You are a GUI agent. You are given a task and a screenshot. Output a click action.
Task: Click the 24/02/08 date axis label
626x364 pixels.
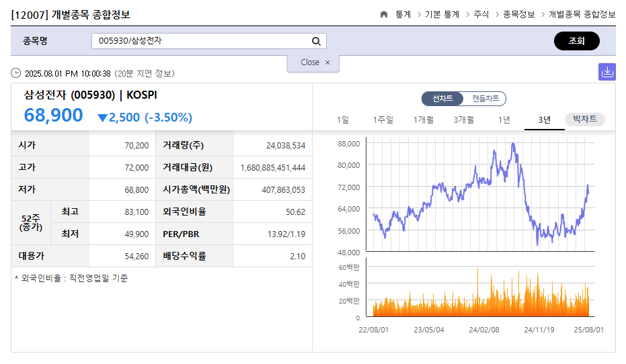(484, 330)
